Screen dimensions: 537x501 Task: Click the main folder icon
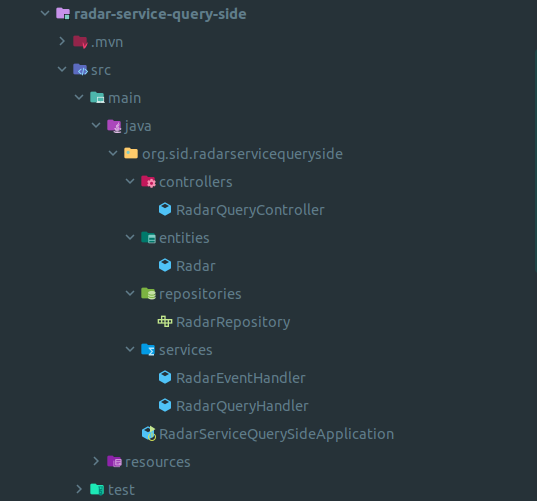[x=97, y=98]
